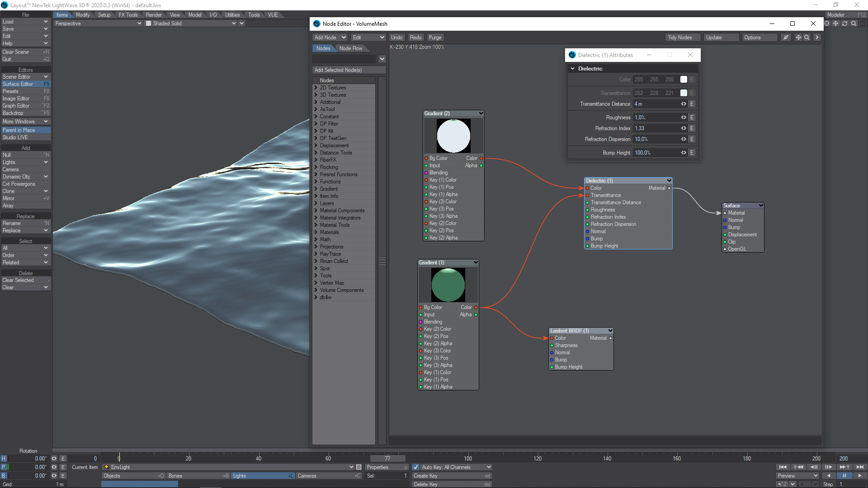868x488 pixels.
Task: Step forward one frame icon
Action: tap(829, 467)
